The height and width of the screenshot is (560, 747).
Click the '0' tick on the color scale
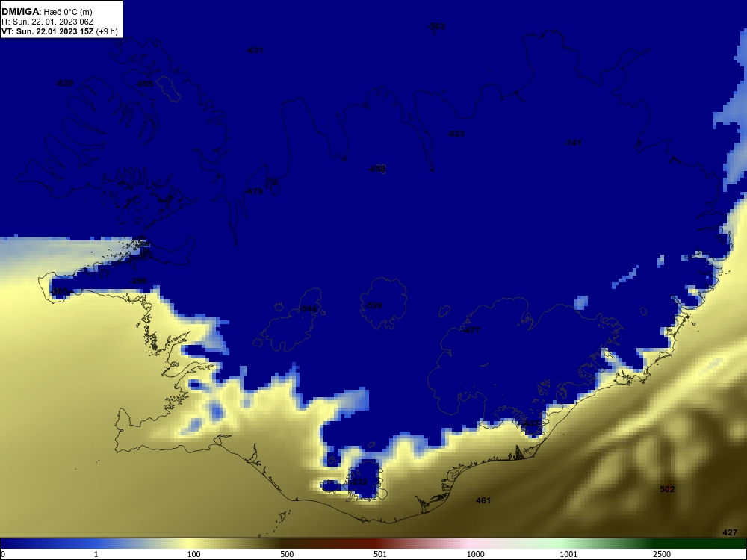2,554
